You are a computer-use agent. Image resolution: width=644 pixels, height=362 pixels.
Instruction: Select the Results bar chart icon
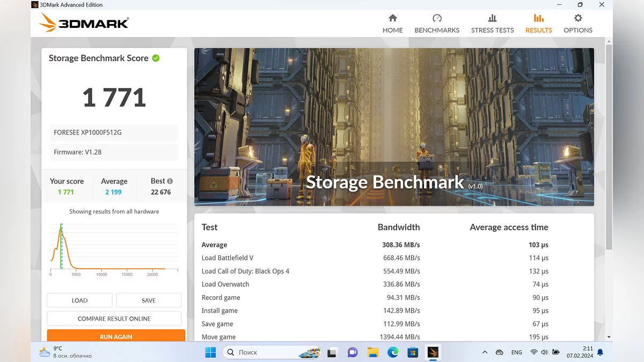pyautogui.click(x=538, y=18)
